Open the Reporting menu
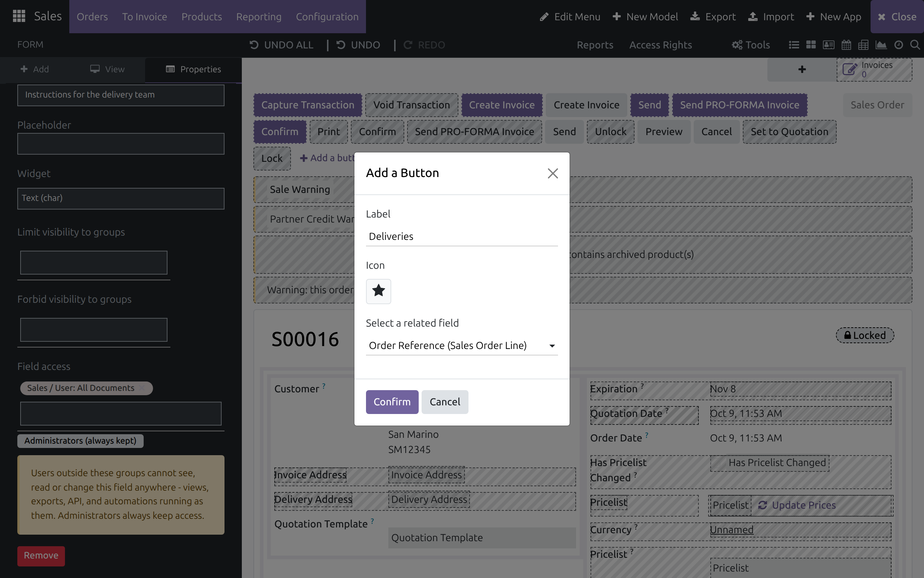Image resolution: width=924 pixels, height=578 pixels. [258, 17]
